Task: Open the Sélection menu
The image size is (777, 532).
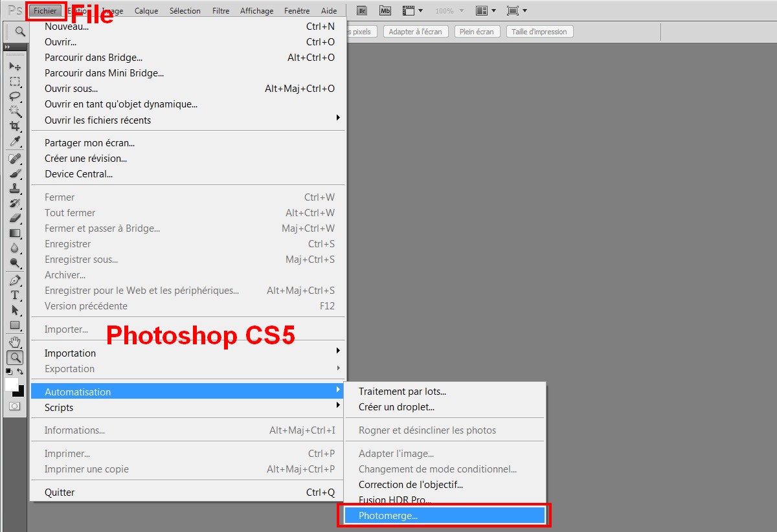Action: click(x=185, y=11)
